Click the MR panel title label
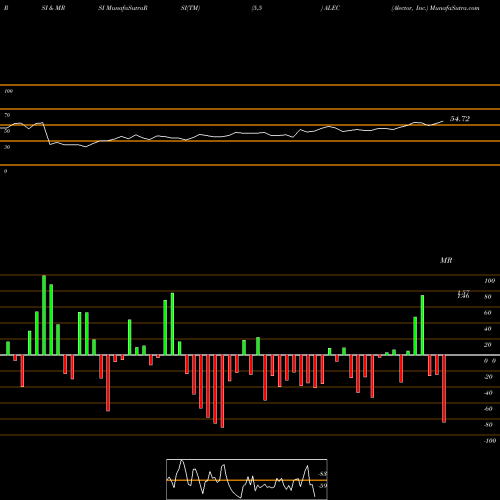 click(446, 260)
